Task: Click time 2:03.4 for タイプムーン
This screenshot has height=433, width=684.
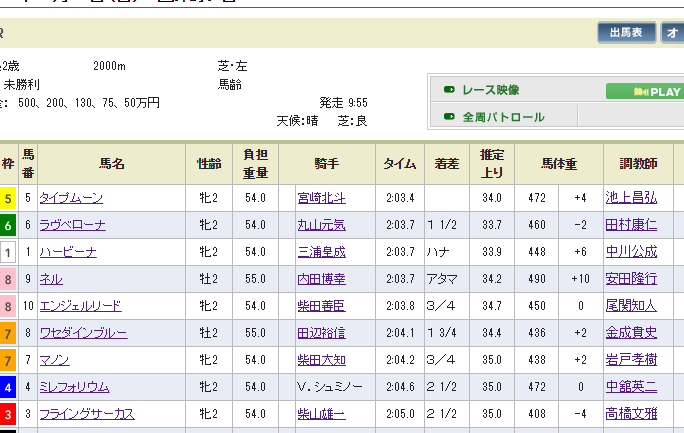Action: (x=400, y=198)
